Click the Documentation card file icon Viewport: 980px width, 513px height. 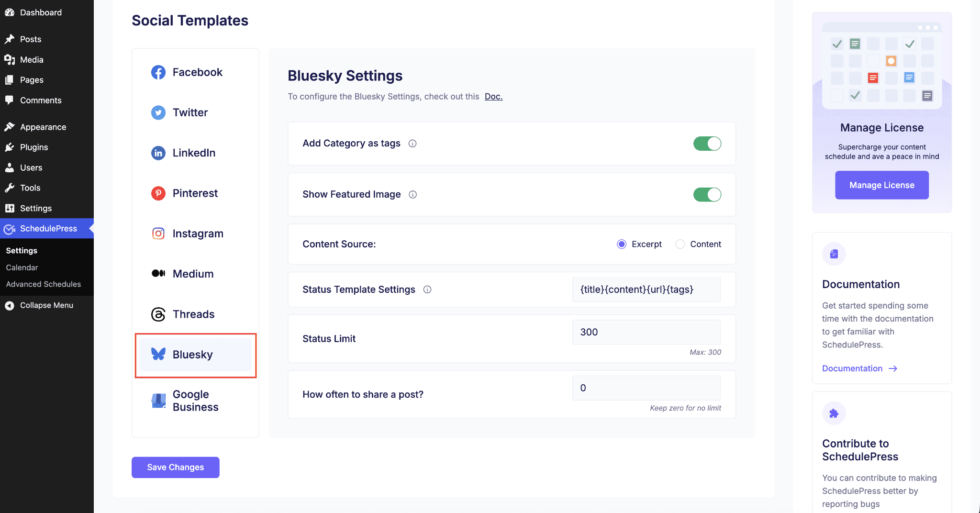[834, 254]
